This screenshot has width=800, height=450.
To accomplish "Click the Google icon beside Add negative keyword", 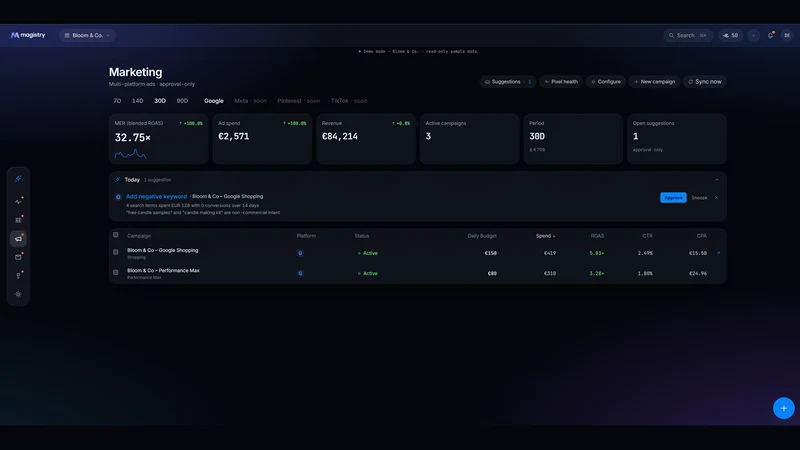I will pyautogui.click(x=118, y=197).
